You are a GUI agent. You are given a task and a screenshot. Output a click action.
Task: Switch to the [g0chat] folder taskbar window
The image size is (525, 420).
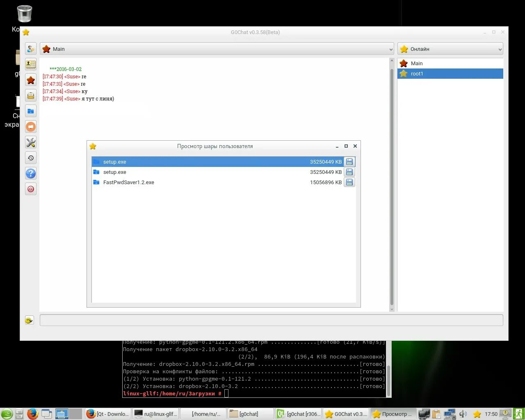pyautogui.click(x=251, y=414)
